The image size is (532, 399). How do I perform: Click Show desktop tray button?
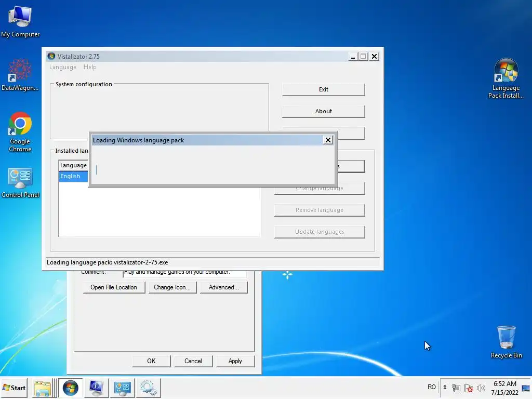[x=526, y=388]
